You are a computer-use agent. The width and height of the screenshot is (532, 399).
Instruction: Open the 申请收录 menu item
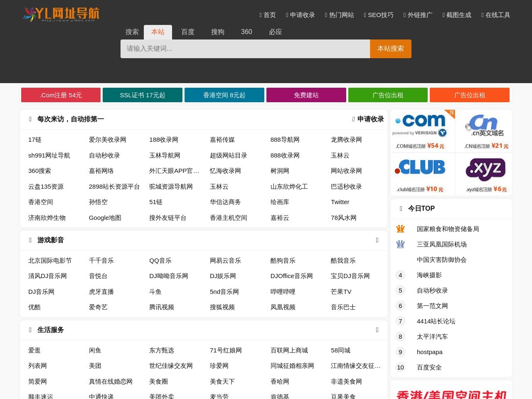click(x=300, y=15)
